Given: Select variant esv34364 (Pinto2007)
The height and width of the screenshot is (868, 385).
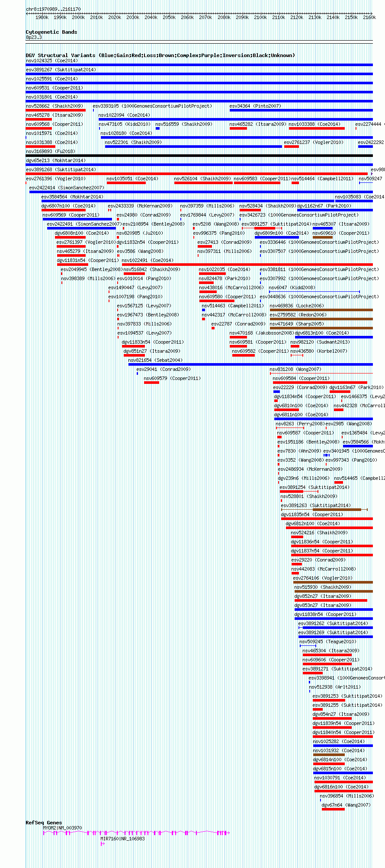Looking at the screenshot, I should pyautogui.click(x=255, y=106).
